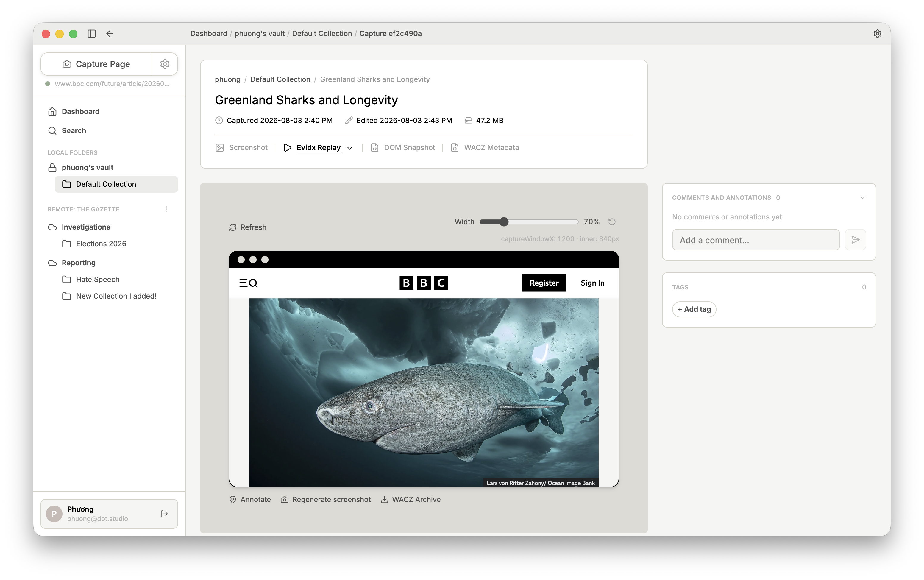Toggle the sidebar panel icon
Screen dimensions: 924x580
pyautogui.click(x=91, y=34)
